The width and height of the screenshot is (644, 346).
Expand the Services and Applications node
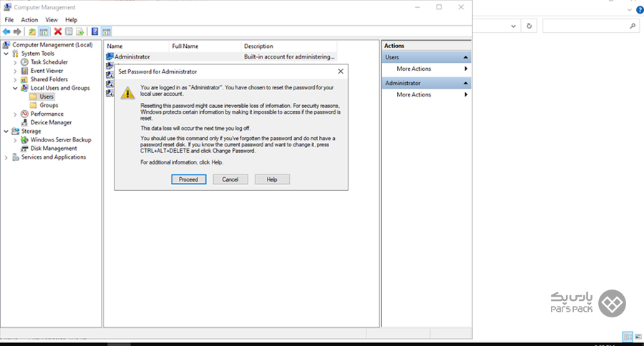pos(6,157)
